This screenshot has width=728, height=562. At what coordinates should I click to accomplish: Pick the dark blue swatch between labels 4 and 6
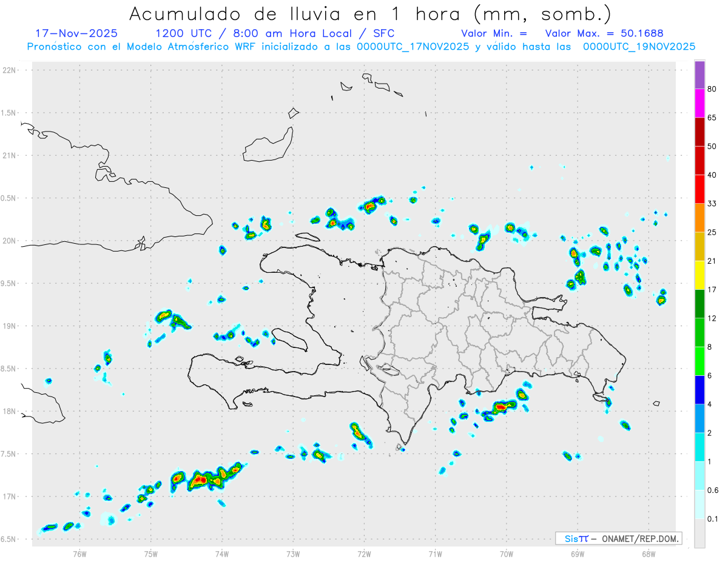pyautogui.click(x=699, y=390)
